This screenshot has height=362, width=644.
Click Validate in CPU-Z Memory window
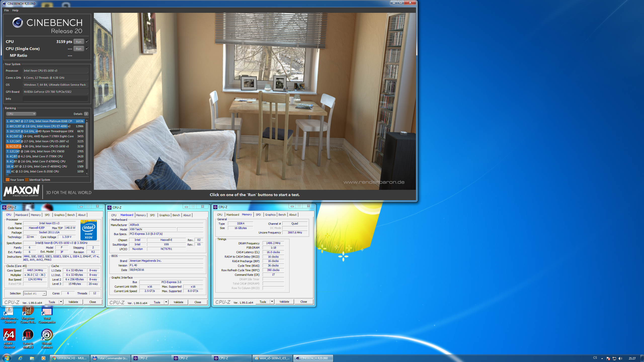pyautogui.click(x=284, y=302)
